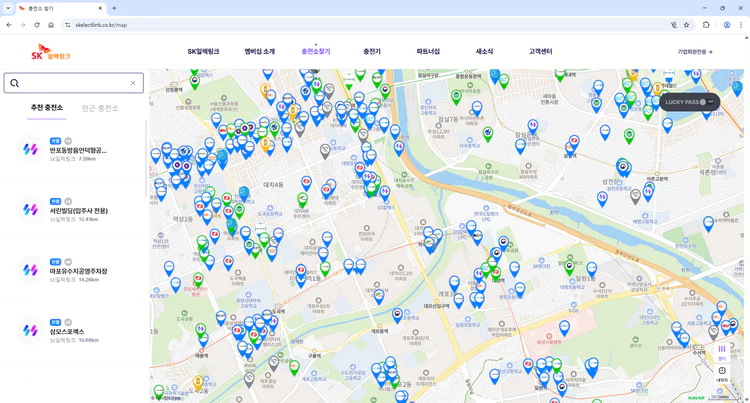
Task: Focus the charging station search input field
Action: click(74, 83)
